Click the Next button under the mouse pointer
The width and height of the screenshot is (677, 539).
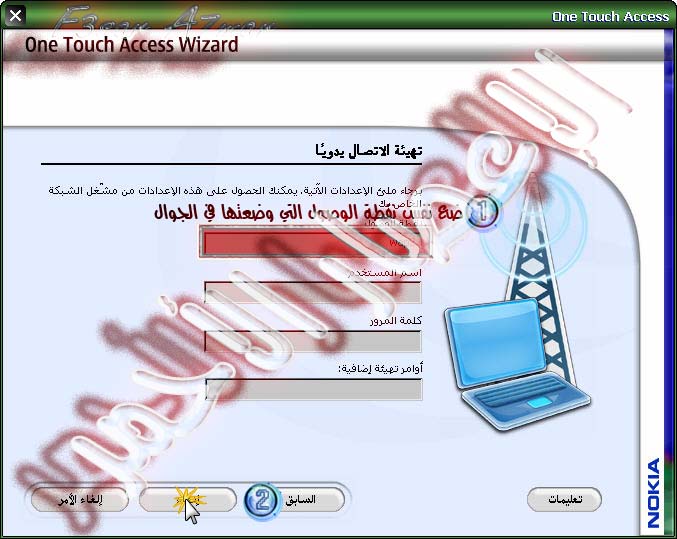point(188,500)
